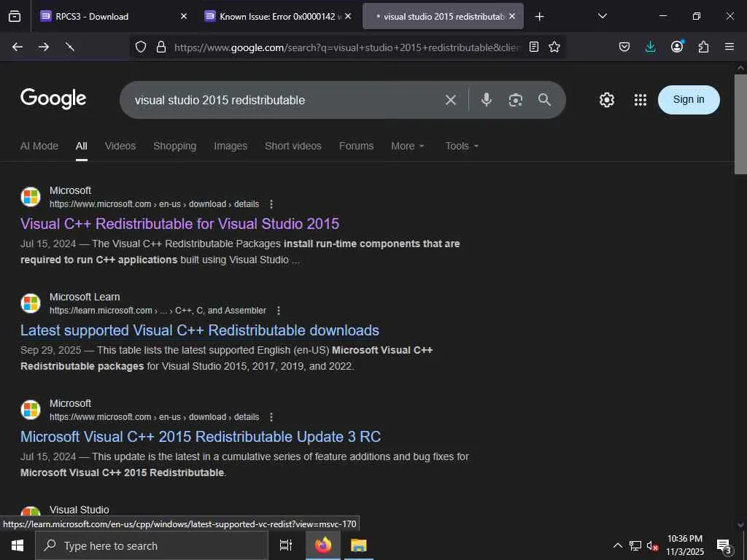Open the Tools dropdown
Viewport: 747px width, 560px height.
[462, 146]
